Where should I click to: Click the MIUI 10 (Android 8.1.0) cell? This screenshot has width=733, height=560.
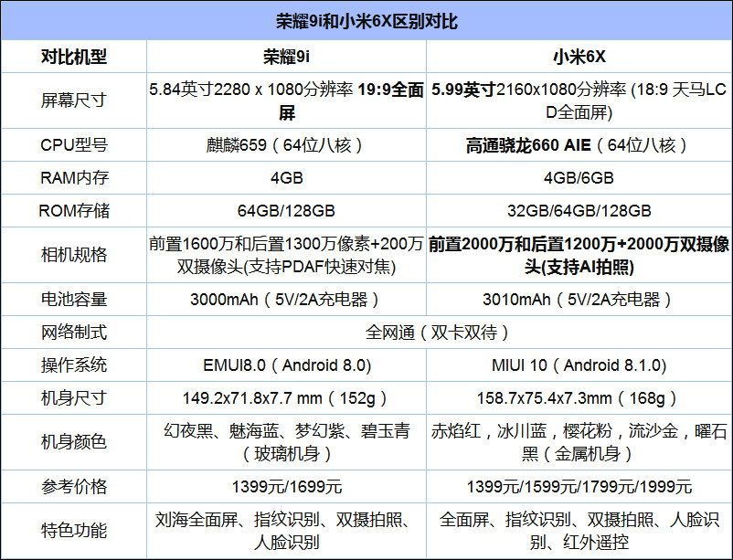point(579,365)
